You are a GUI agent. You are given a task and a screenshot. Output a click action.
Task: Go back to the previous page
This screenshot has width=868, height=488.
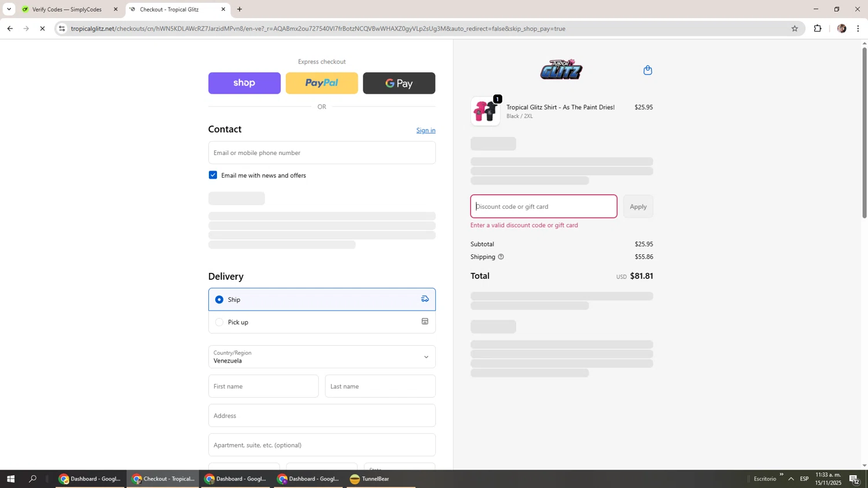[x=10, y=28]
